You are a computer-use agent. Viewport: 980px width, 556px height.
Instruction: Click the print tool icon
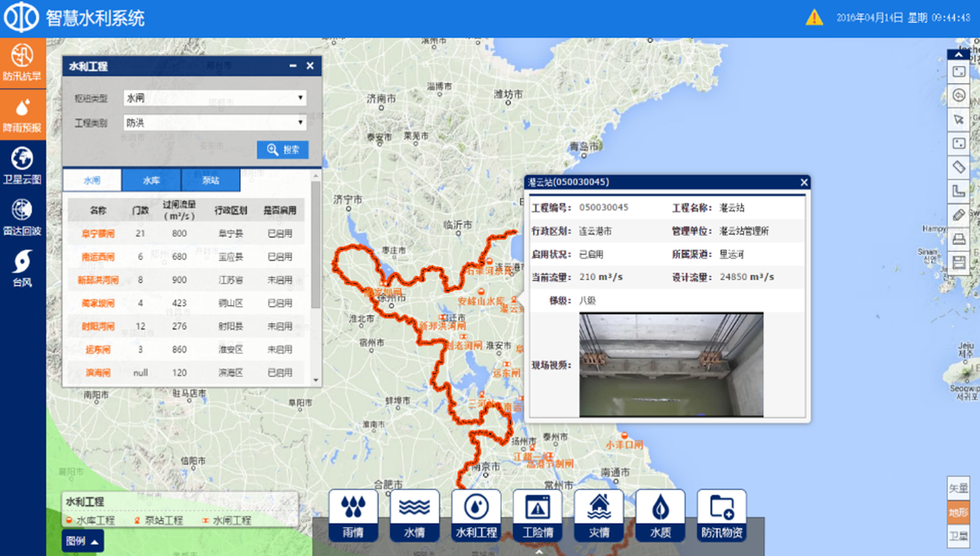pos(958,240)
